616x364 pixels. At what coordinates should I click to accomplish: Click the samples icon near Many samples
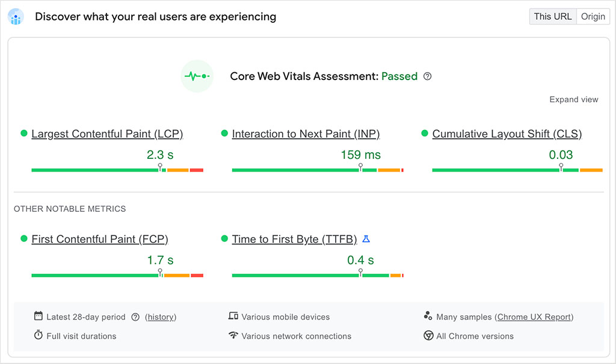[428, 316]
